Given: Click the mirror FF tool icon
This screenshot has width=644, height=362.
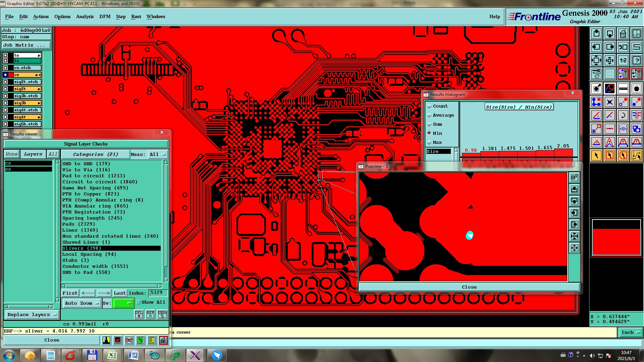Looking at the screenshot, I should (636, 115).
